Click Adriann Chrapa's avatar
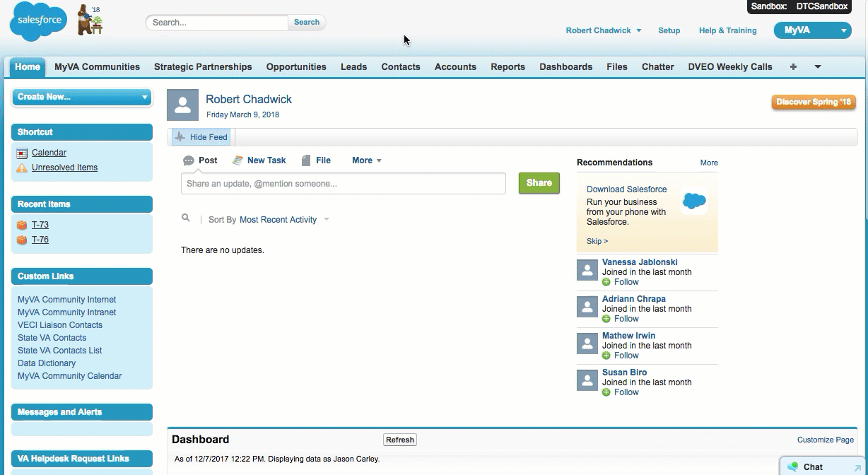This screenshot has width=868, height=475. [587, 307]
